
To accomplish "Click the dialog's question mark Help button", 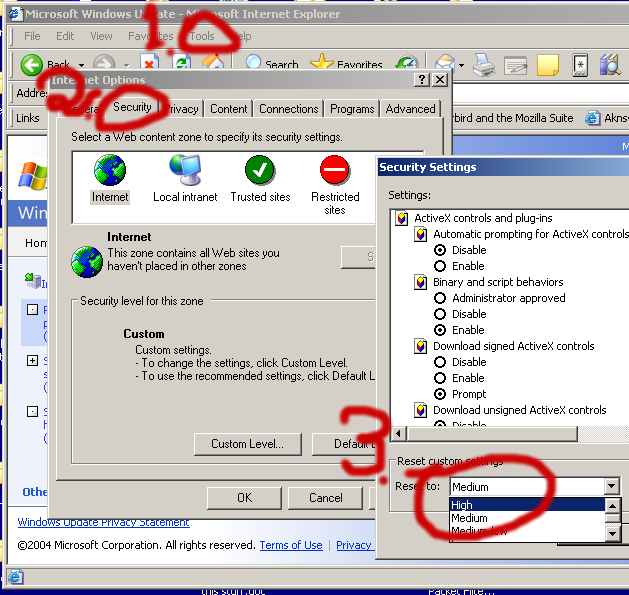I will 422,80.
